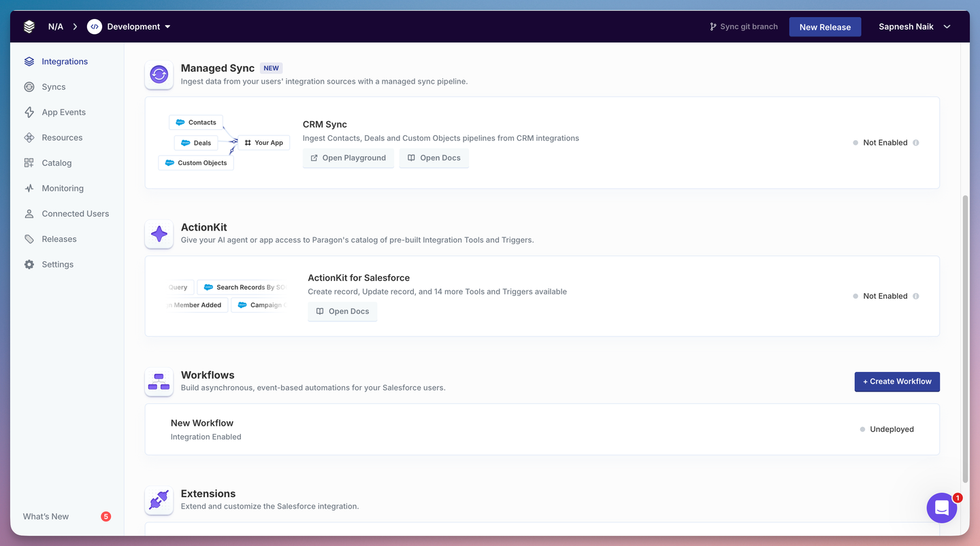The image size is (980, 546).
Task: Click the page vertical scrollbar
Action: coord(964,339)
